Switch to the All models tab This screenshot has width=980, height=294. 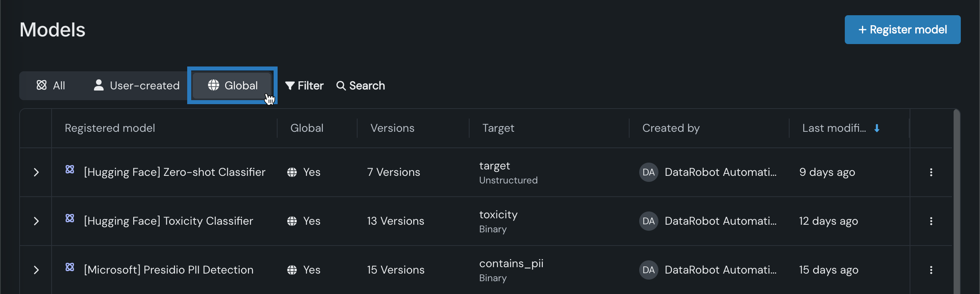coord(51,86)
